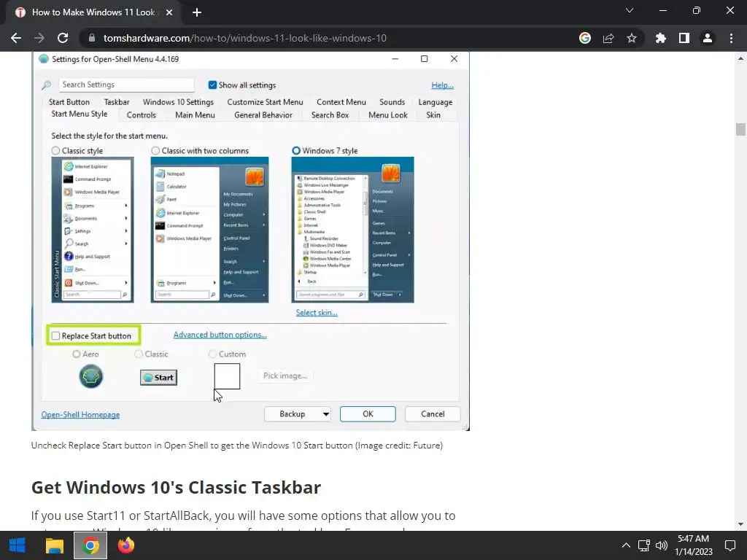Open the volume control in the tray
The height and width of the screenshot is (560, 747).
(x=661, y=545)
